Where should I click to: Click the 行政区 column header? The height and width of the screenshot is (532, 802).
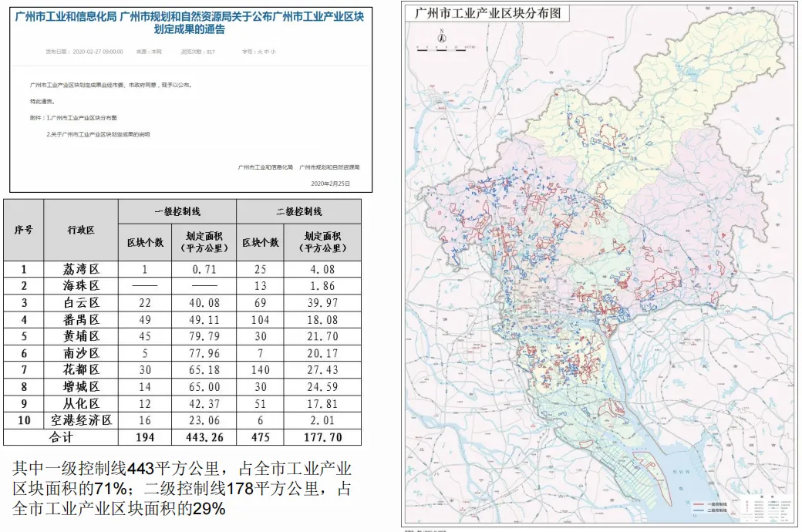(81, 231)
